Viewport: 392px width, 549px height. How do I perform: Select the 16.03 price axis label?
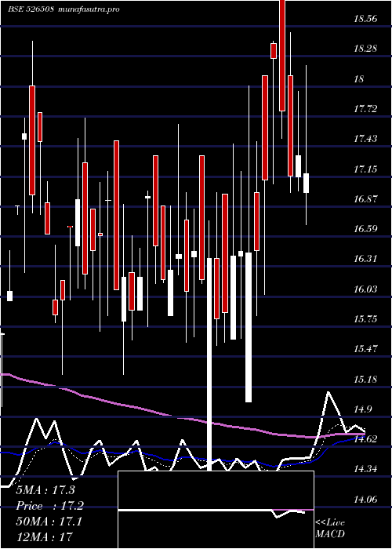click(365, 289)
